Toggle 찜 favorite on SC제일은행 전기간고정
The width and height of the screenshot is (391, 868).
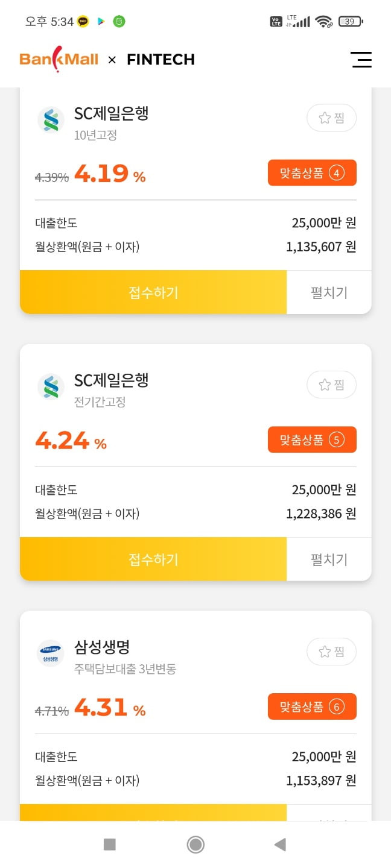tap(331, 385)
